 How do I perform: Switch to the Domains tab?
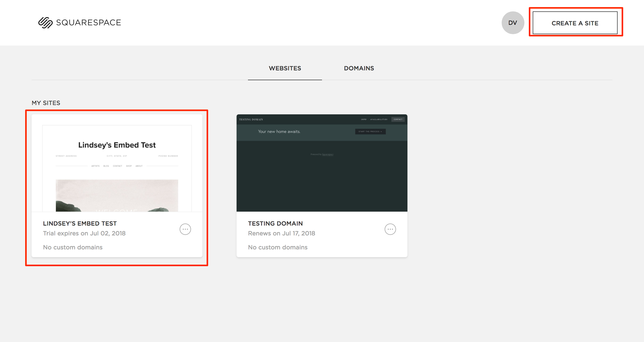(359, 68)
